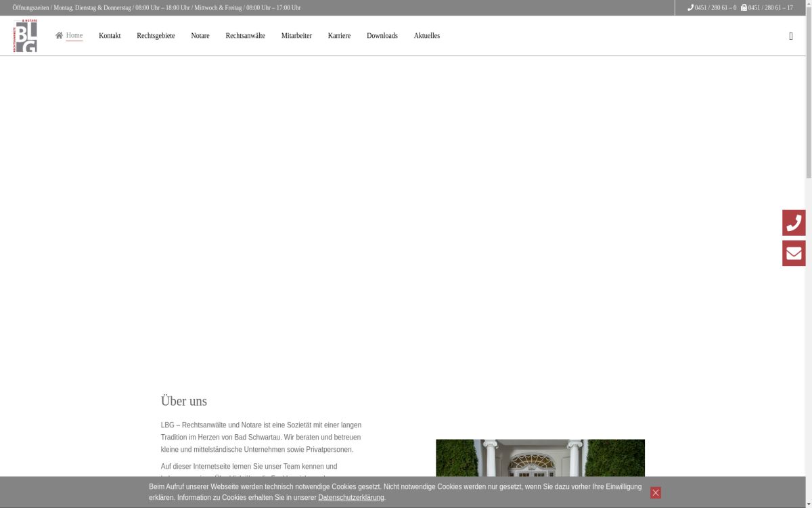812x508 pixels.
Task: Click the LBG logo in header
Action: (25, 36)
